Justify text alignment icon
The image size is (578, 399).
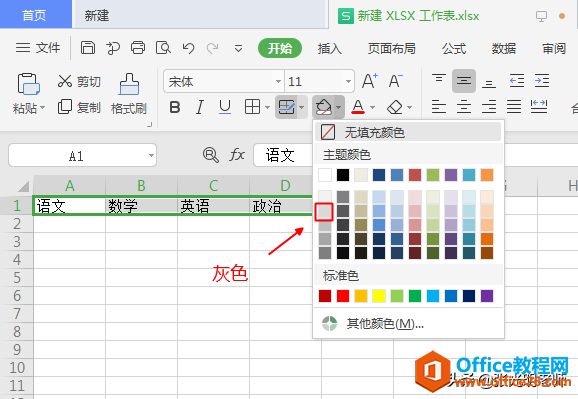point(514,107)
